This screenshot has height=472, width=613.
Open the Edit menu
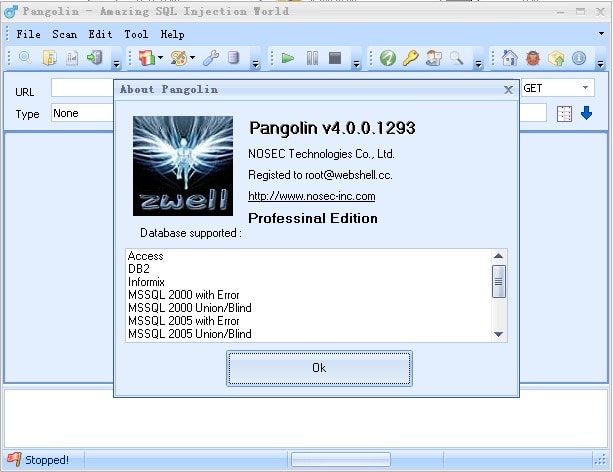click(100, 34)
